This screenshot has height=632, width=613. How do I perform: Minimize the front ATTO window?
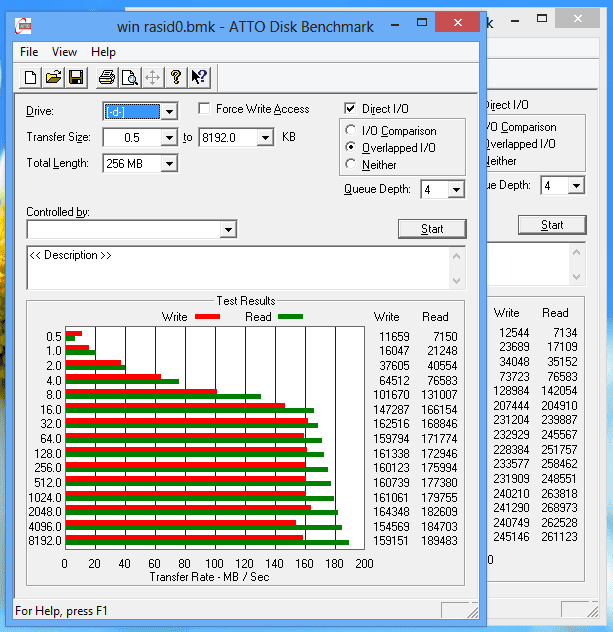[x=395, y=25]
